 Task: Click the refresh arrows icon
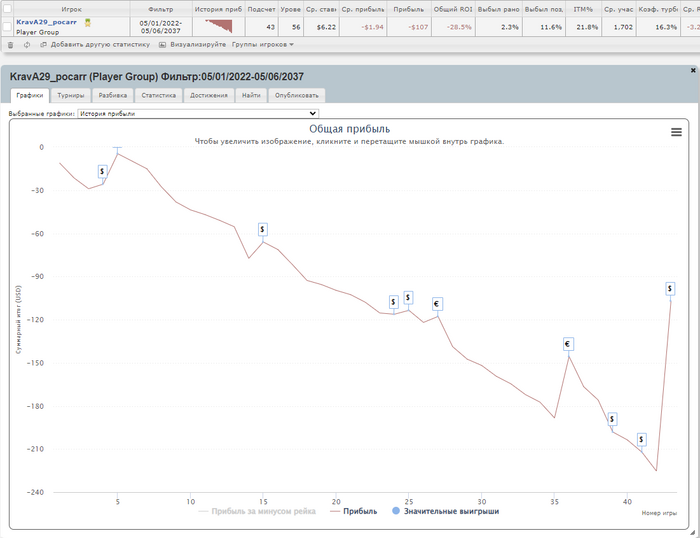(x=27, y=45)
